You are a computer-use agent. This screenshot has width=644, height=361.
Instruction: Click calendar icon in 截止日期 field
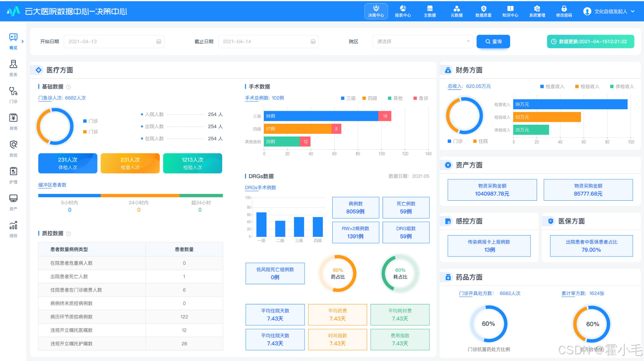pyautogui.click(x=313, y=42)
